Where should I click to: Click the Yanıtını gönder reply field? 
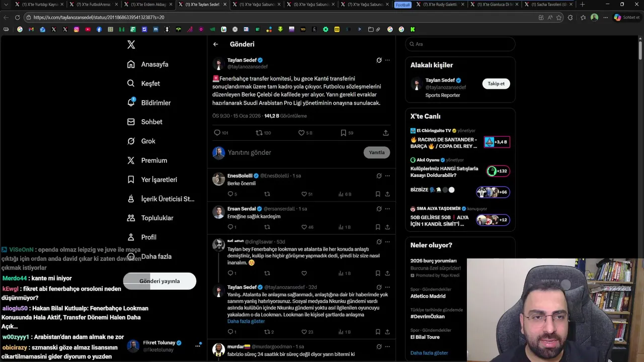pyautogui.click(x=292, y=152)
